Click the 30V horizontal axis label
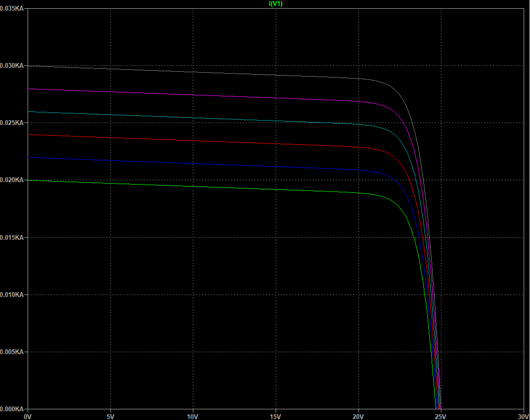The height and width of the screenshot is (420, 530). click(x=523, y=416)
